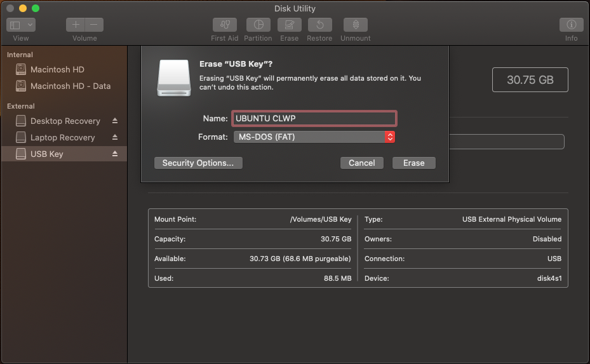The height and width of the screenshot is (364, 590).
Task: Select Macintosh HD - Data volume
Action: 64,86
